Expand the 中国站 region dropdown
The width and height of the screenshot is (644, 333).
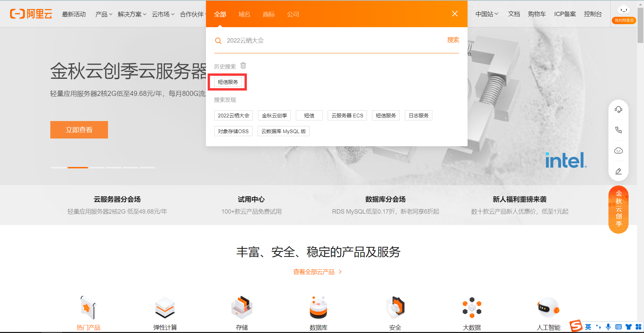point(487,14)
